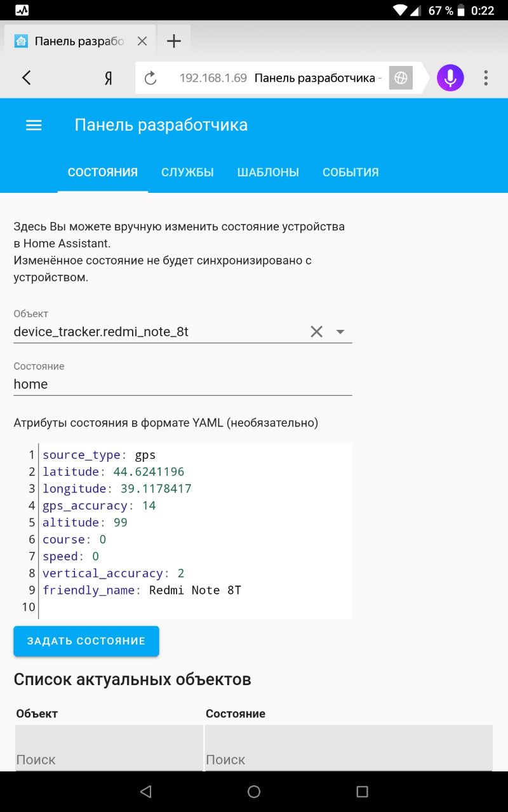Clear the entity field with X icon
Image resolution: width=508 pixels, height=812 pixels.
point(316,331)
